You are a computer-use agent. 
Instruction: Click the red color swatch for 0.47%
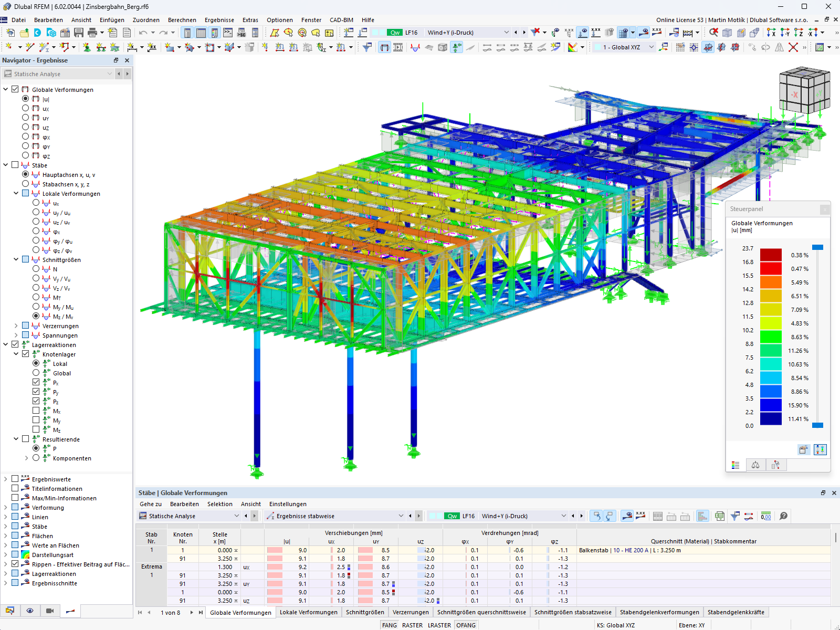pyautogui.click(x=770, y=268)
